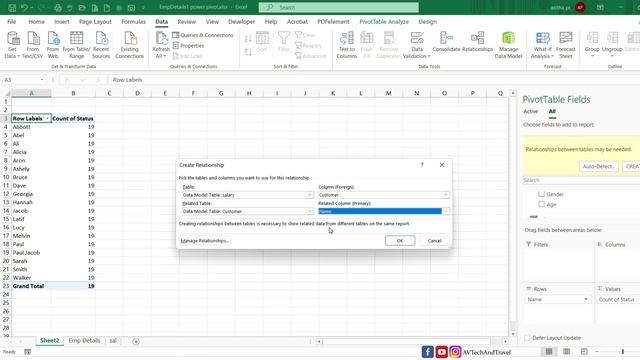This screenshot has height=360, width=640.
Task: Confirm relationship with OK button
Action: [x=400, y=241]
